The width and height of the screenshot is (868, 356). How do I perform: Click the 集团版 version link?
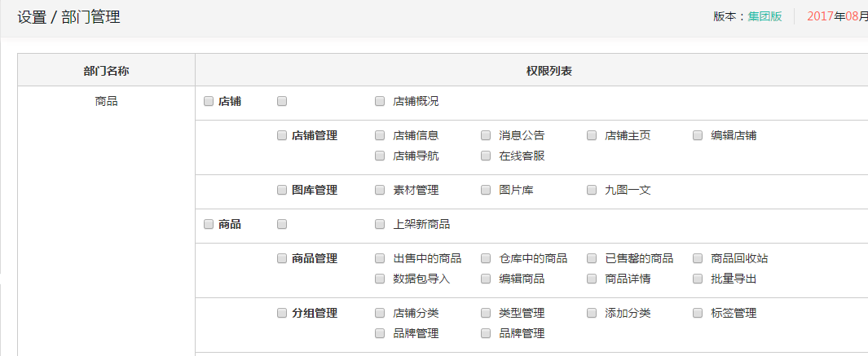(764, 16)
